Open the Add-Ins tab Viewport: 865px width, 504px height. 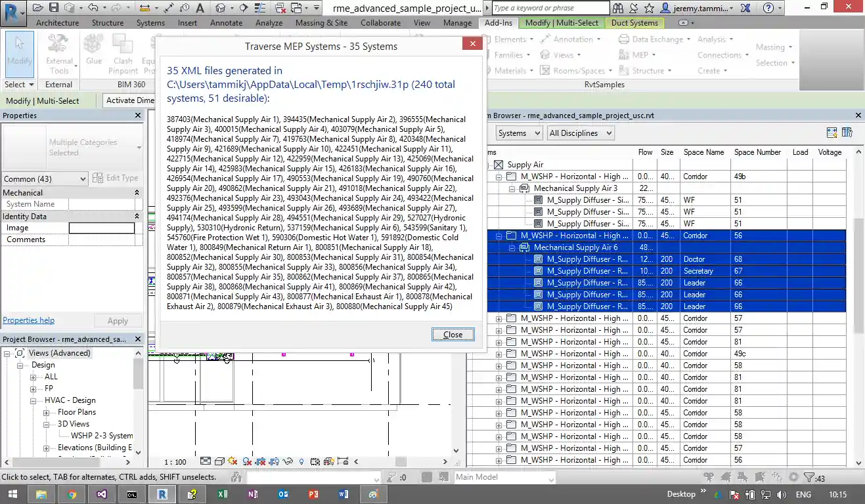pyautogui.click(x=499, y=22)
